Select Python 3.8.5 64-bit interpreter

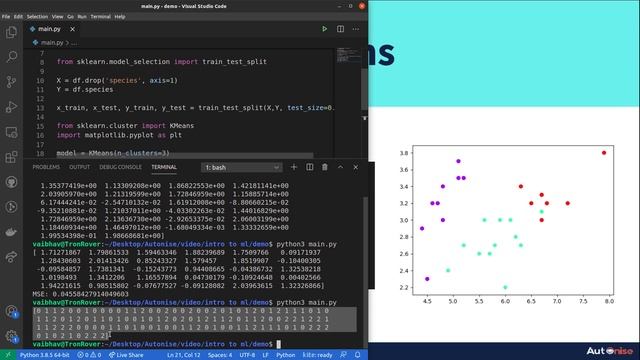pyautogui.click(x=44, y=355)
